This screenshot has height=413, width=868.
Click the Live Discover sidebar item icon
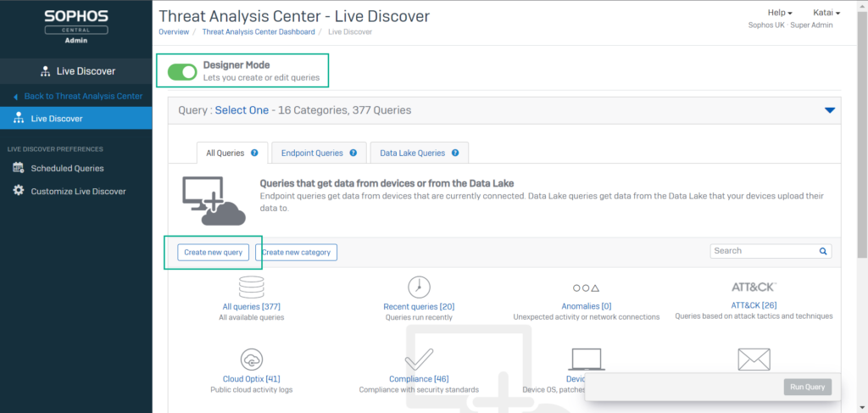pos(19,119)
